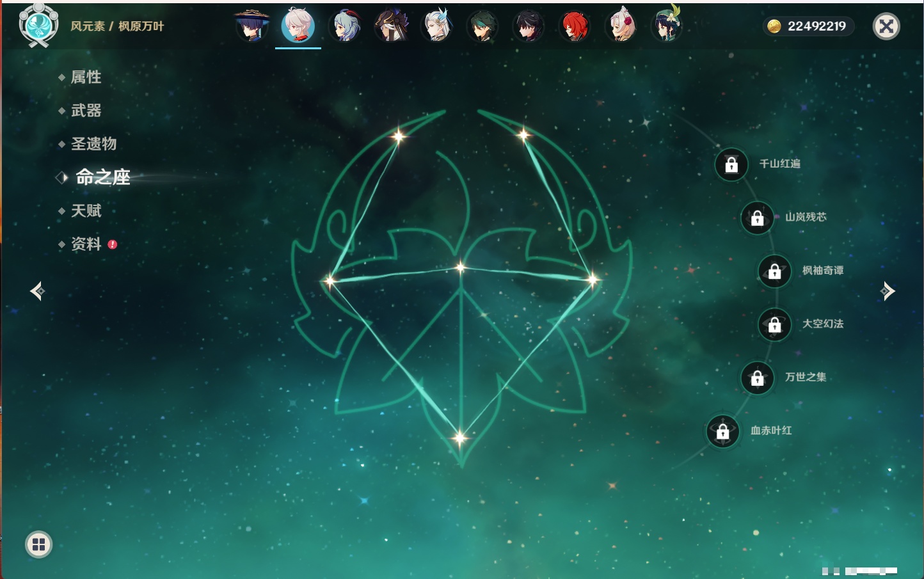Screen dimensions: 924x579
Task: Open the locked 血赤叶红 constellation icon
Action: click(x=723, y=431)
